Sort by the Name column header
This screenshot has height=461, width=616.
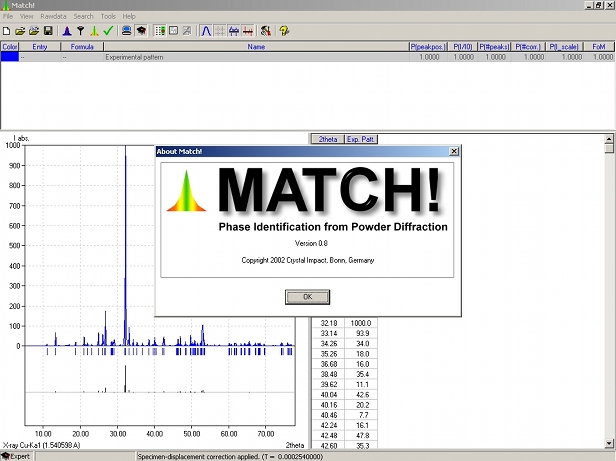(256, 47)
